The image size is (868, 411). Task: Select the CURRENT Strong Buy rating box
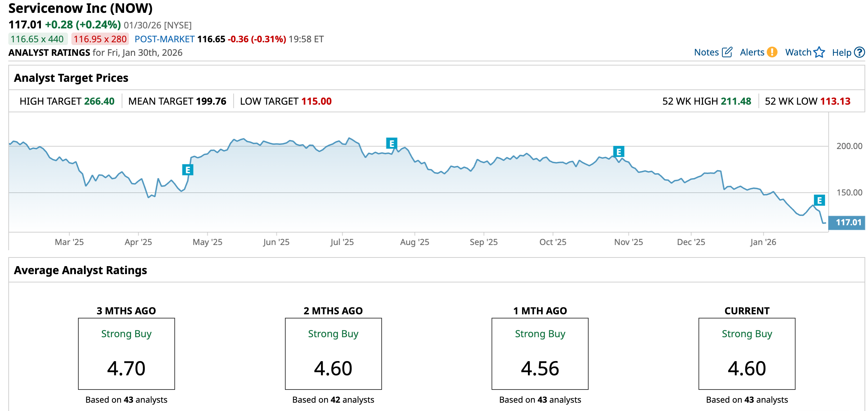coord(747,354)
